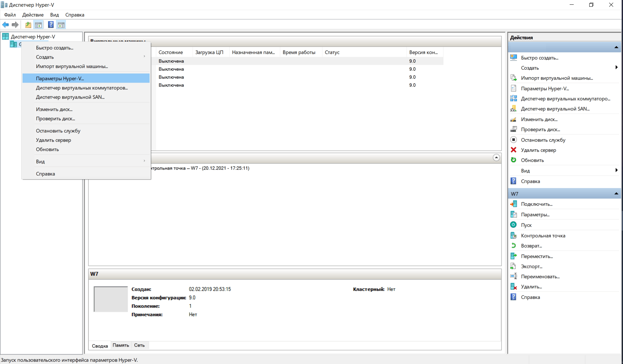Click the green Start (Пуск) icon
The height and width of the screenshot is (364, 623).
click(x=514, y=225)
